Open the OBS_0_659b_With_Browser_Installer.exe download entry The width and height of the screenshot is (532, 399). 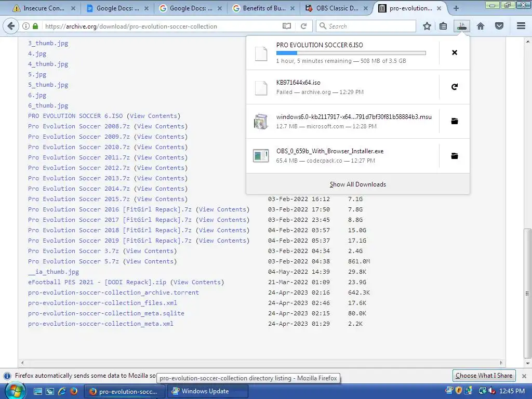click(343, 156)
